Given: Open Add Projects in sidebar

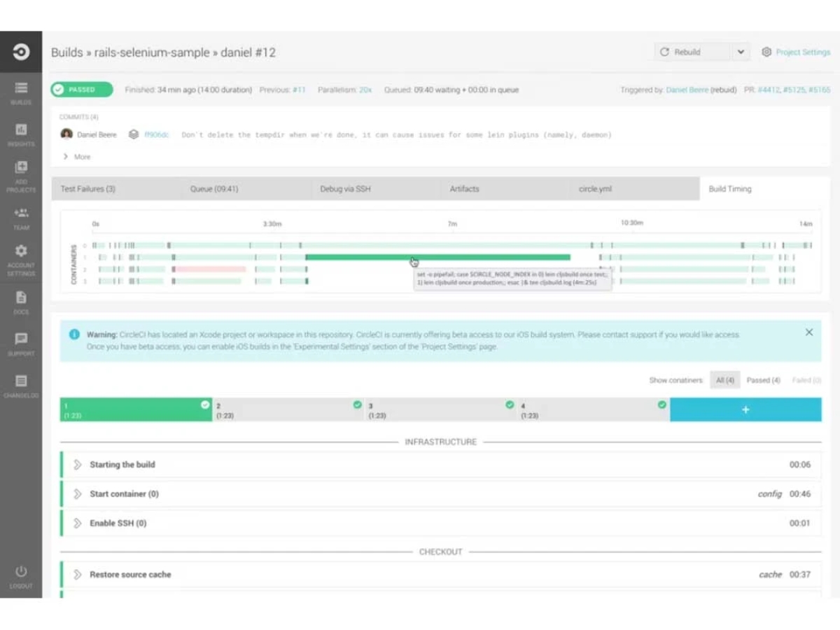Looking at the screenshot, I should (x=21, y=167).
